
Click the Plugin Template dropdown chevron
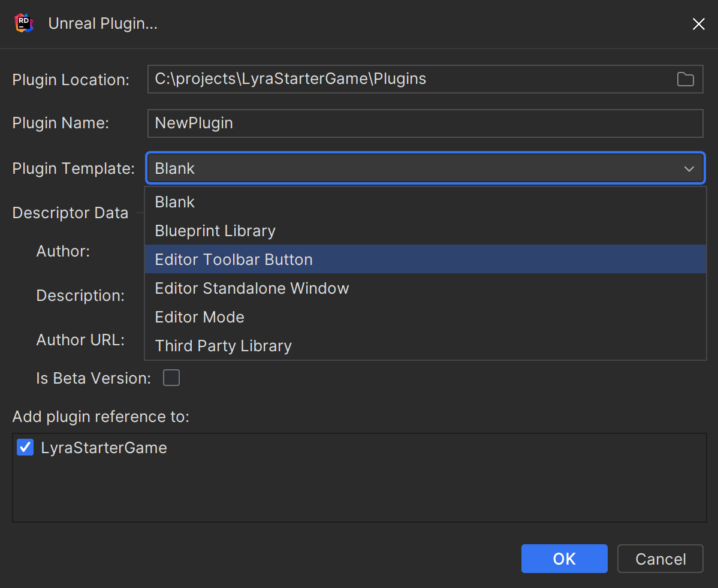click(x=688, y=168)
